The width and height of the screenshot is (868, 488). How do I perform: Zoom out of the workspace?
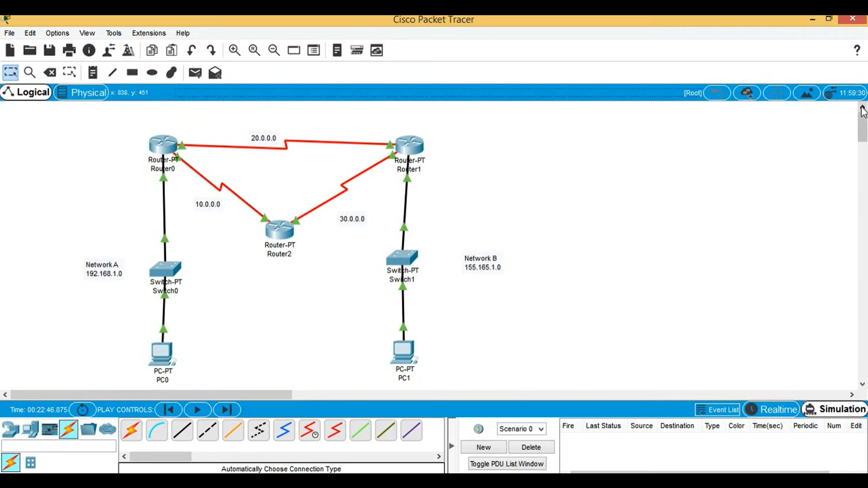[x=274, y=50]
